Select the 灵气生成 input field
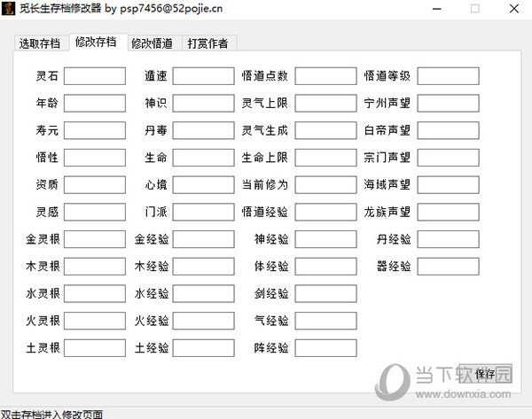The image size is (532, 419). (325, 130)
